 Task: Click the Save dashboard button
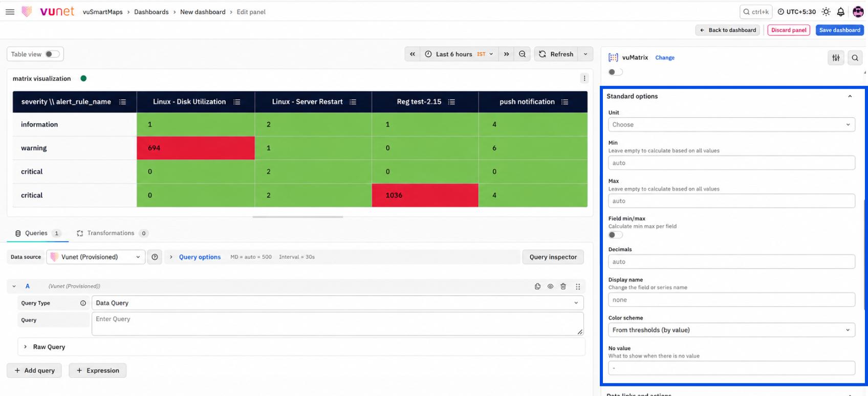point(839,30)
